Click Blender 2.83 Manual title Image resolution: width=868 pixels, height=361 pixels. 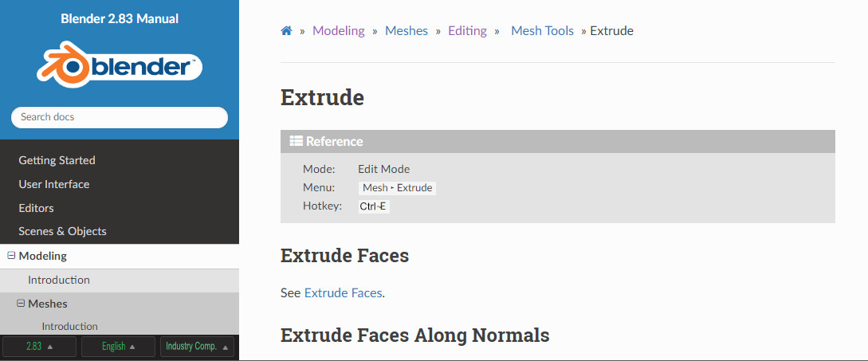pyautogui.click(x=120, y=19)
